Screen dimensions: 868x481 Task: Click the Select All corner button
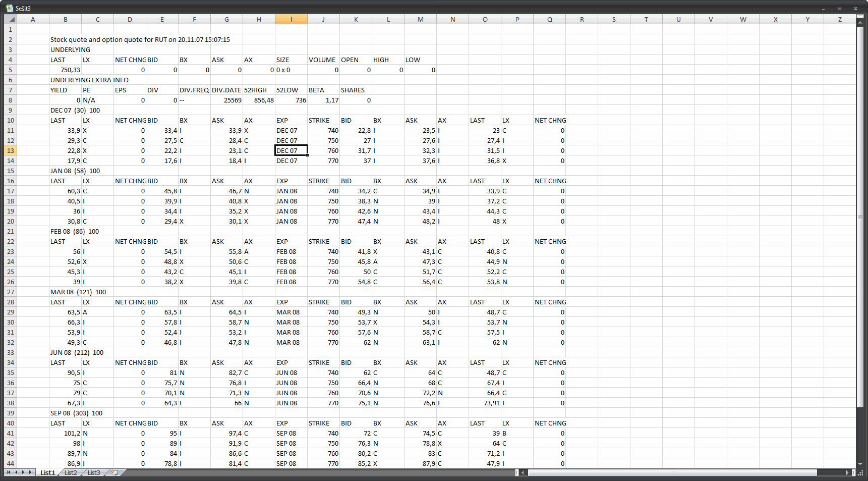coord(10,19)
